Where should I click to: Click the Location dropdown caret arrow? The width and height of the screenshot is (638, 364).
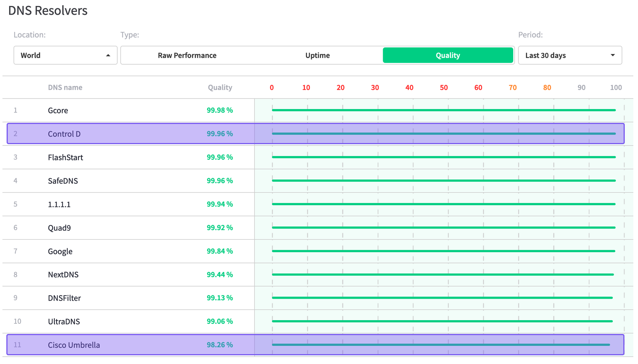pyautogui.click(x=108, y=55)
